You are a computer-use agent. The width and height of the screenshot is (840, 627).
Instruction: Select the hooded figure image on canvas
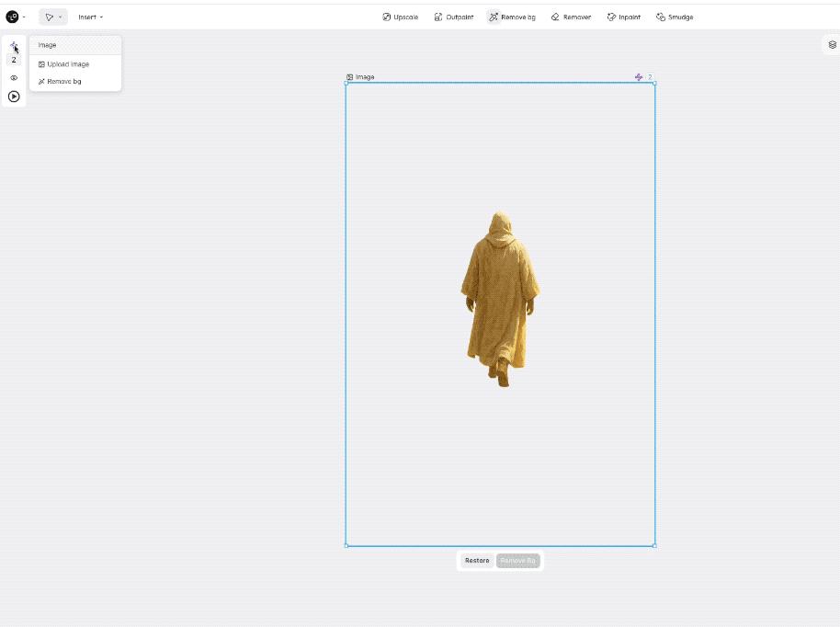[500, 299]
